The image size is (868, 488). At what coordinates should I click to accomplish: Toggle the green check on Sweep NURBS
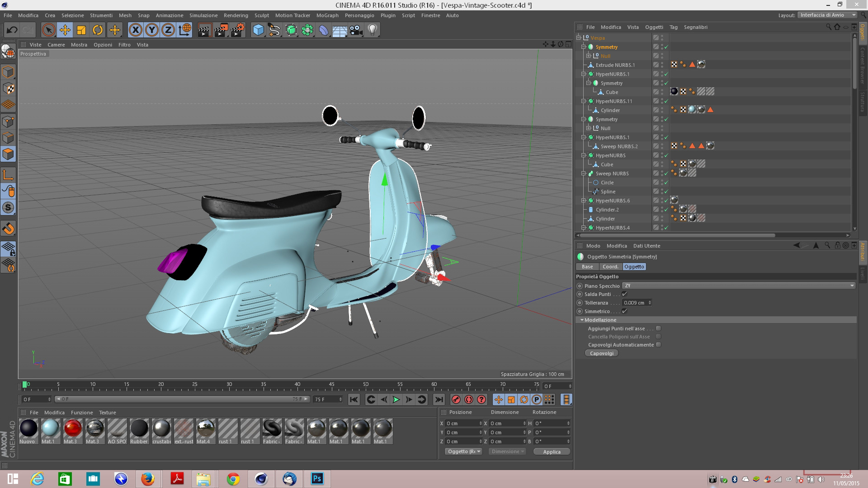click(666, 174)
